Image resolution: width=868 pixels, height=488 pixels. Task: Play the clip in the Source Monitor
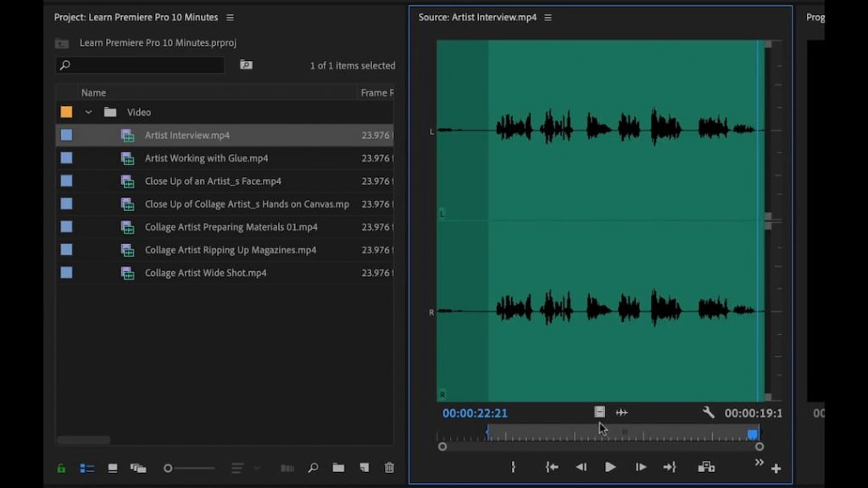(x=610, y=467)
